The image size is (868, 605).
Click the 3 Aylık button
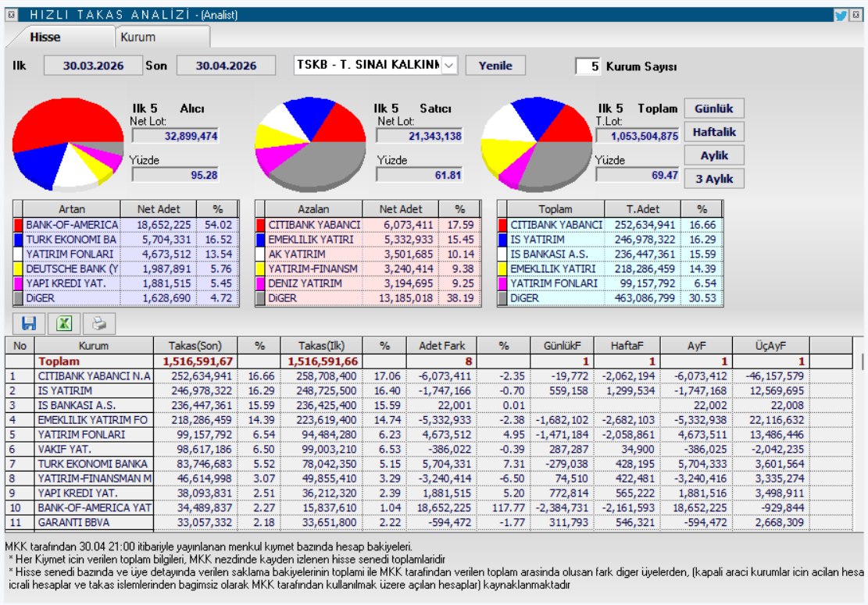tap(713, 180)
